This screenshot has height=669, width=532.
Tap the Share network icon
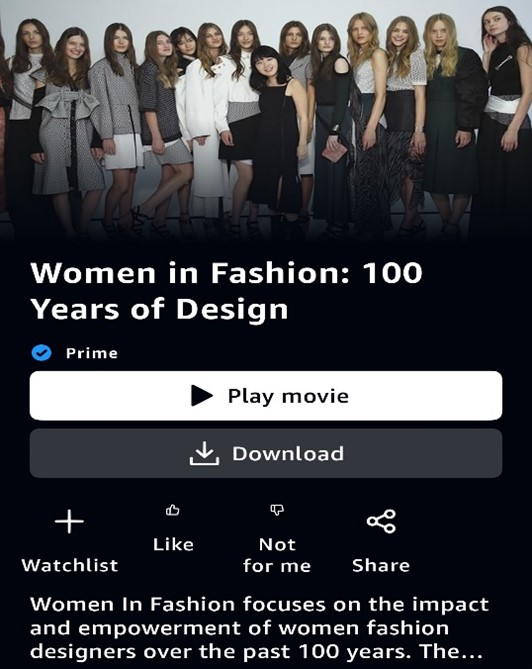381,521
